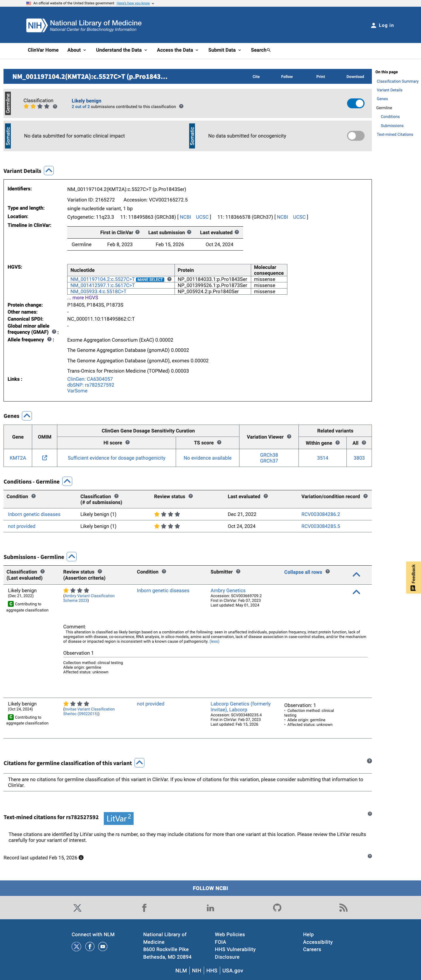Screen dimensions: 421x980
Task: Open Text-mined Citations in page navigation
Action: click(x=395, y=134)
